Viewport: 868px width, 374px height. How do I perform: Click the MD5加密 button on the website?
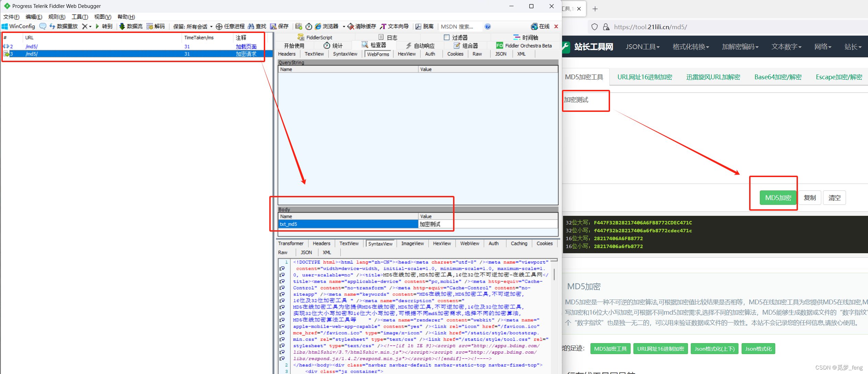coord(778,198)
